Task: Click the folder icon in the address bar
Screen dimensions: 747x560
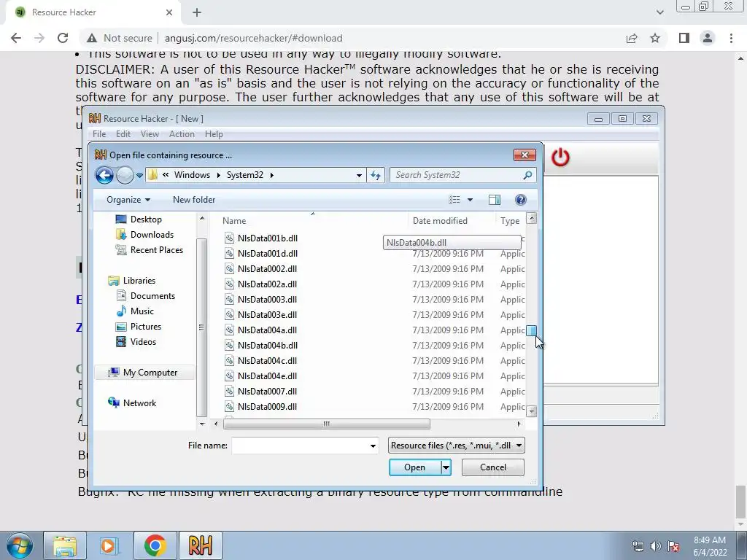Action: click(x=152, y=175)
